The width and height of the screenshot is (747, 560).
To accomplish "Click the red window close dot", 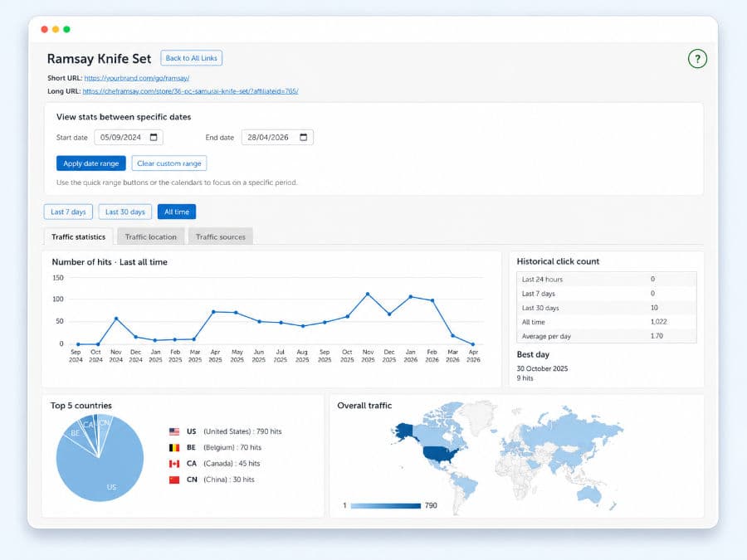I will (44, 29).
